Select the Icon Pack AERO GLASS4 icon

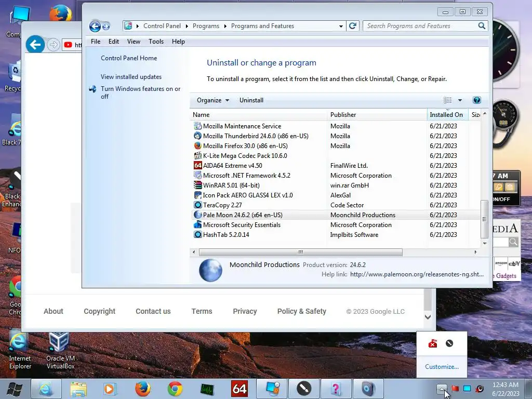tap(197, 195)
